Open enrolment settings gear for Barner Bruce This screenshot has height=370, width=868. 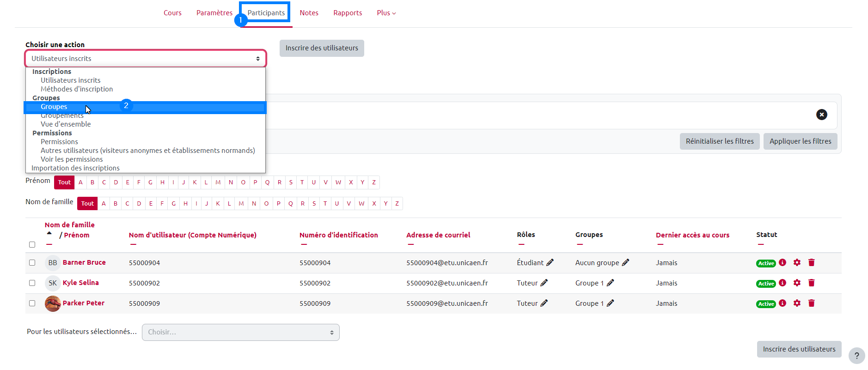click(x=797, y=262)
